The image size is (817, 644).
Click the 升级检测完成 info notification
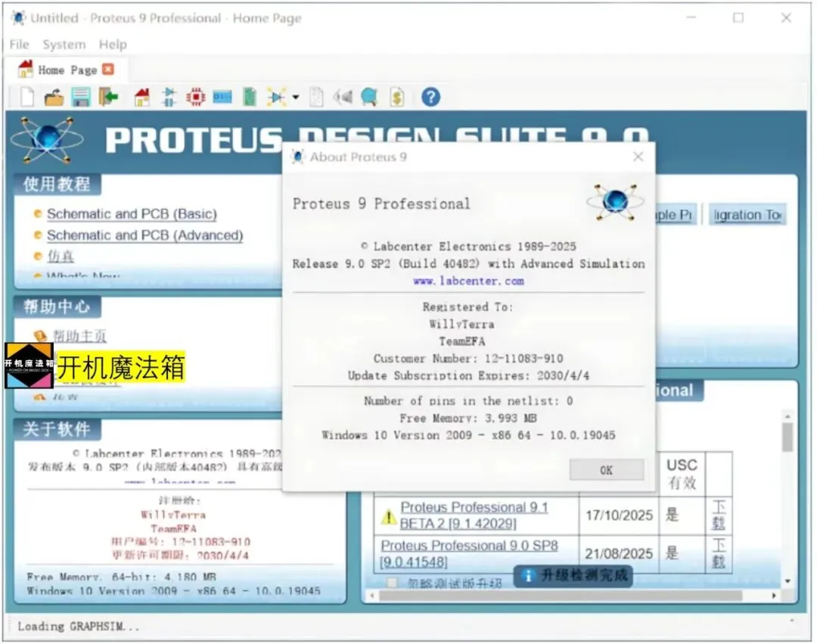click(573, 576)
